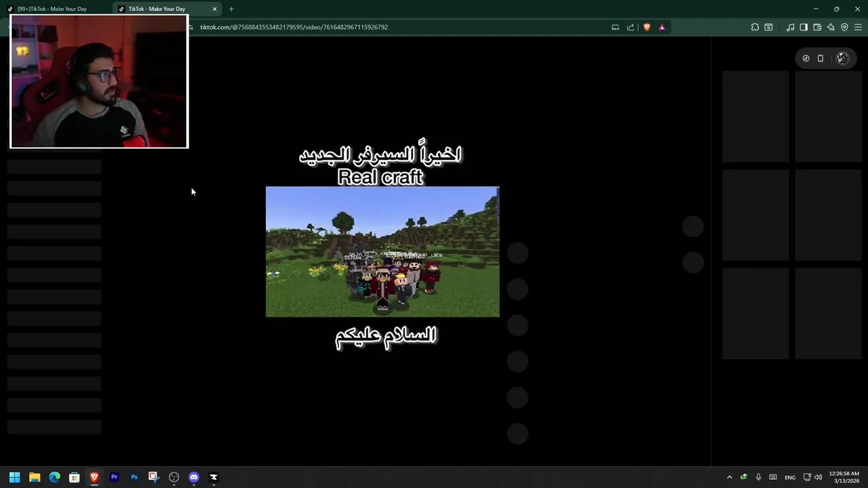The image size is (868, 488).
Task: Open the Snipping Tool taskbar icon
Action: [154, 477]
